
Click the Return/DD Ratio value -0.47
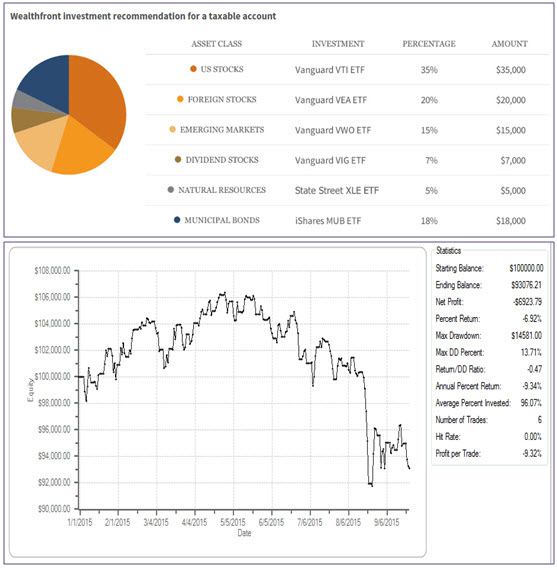[x=535, y=369]
